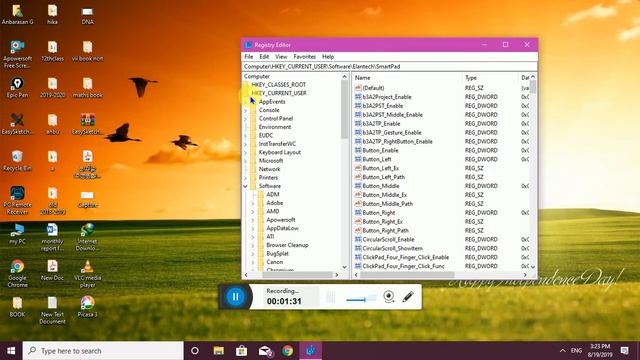
Task: Select the Network key
Action: point(269,169)
